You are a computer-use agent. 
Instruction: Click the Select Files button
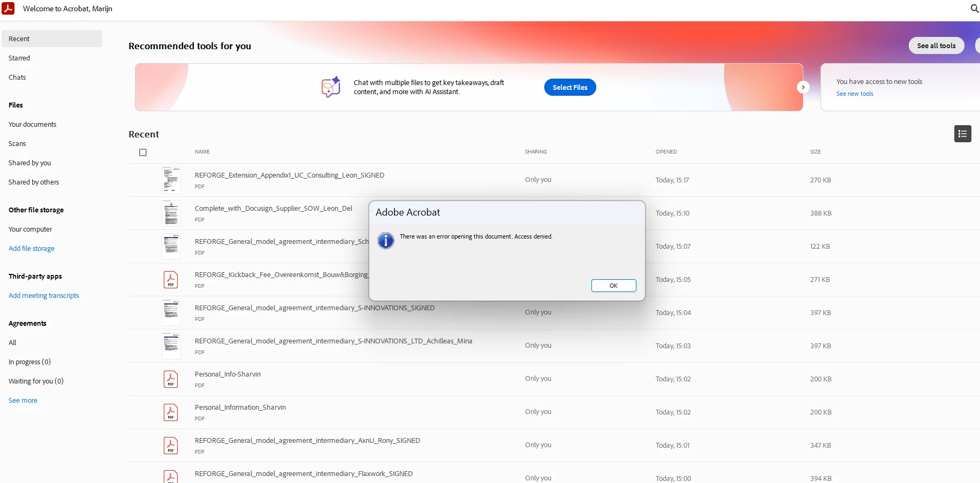coord(570,87)
